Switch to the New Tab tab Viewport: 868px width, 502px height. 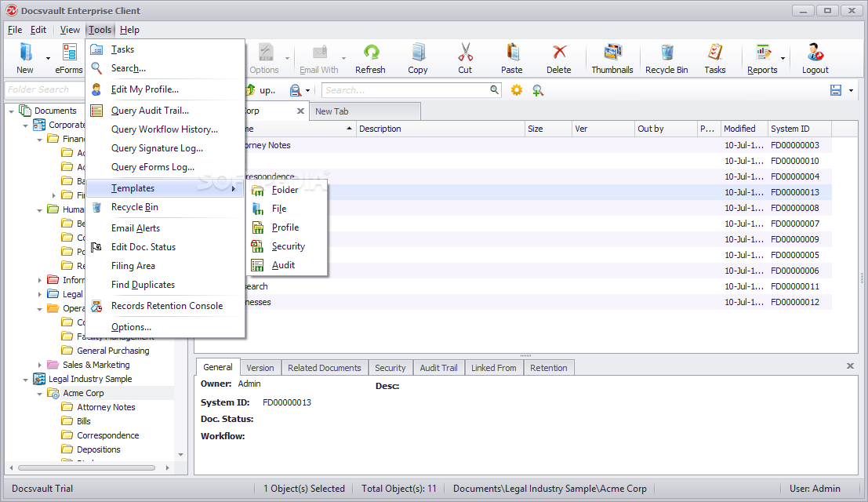(365, 111)
